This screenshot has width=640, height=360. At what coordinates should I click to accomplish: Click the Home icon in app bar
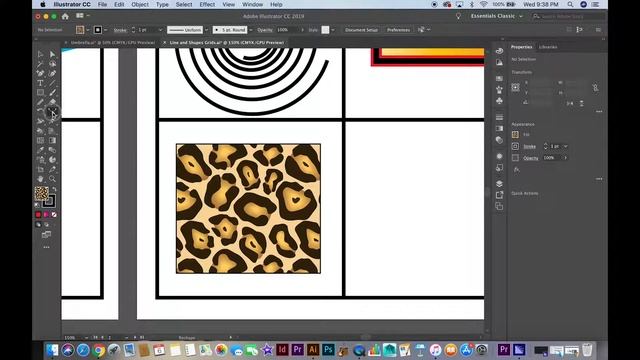65,16
